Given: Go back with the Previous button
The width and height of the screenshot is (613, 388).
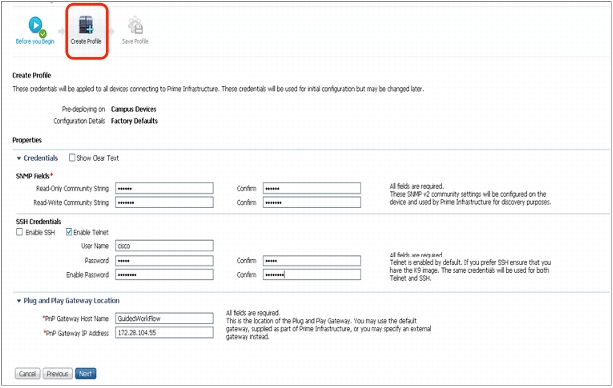Looking at the screenshot, I should 57,374.
